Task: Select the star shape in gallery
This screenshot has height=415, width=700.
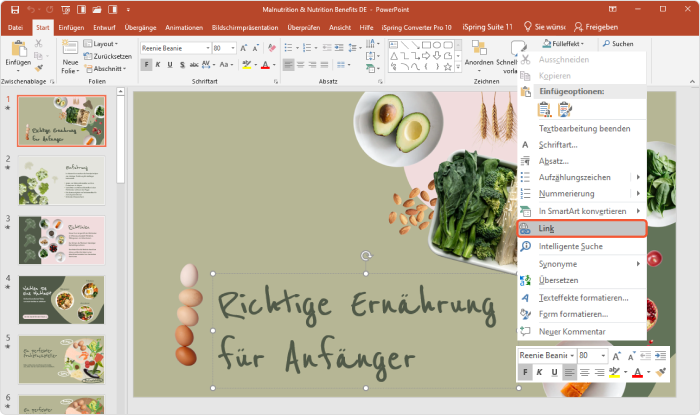Action: point(448,67)
